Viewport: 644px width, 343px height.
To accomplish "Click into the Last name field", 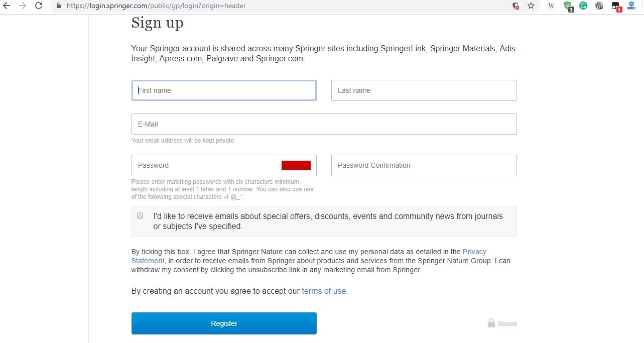I will pos(424,90).
